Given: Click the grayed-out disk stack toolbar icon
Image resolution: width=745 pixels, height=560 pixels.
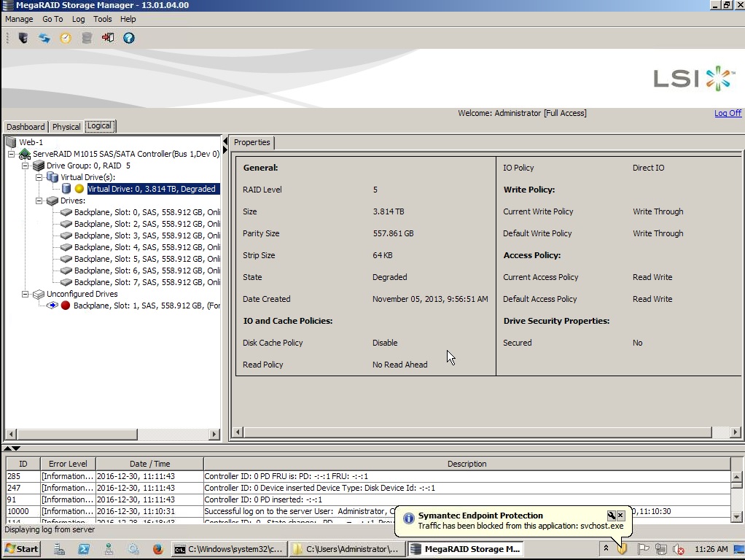Looking at the screenshot, I should [87, 38].
